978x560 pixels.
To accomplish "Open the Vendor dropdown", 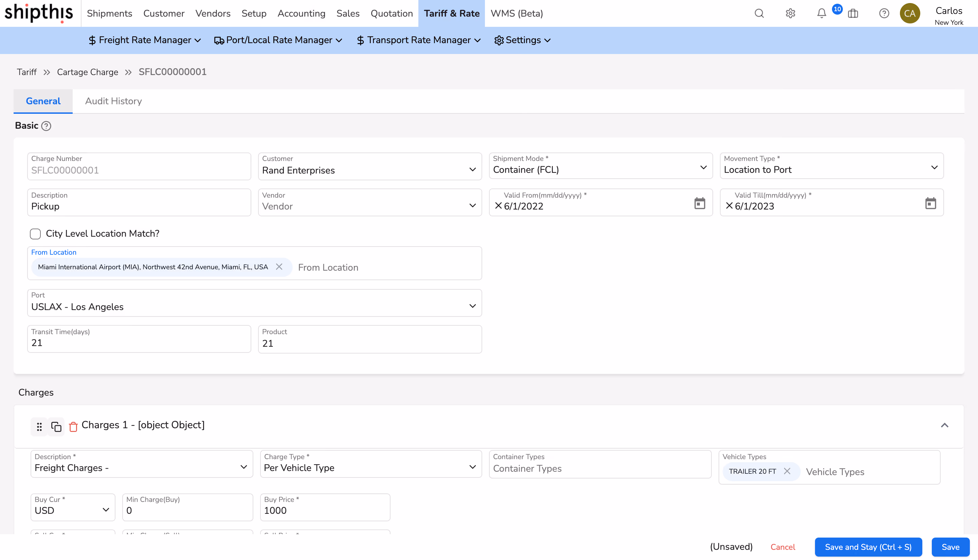I will coord(369,202).
